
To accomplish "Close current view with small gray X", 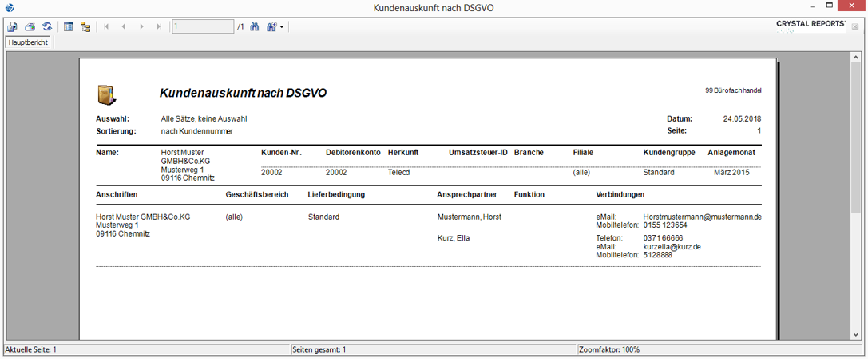I will click(x=855, y=27).
